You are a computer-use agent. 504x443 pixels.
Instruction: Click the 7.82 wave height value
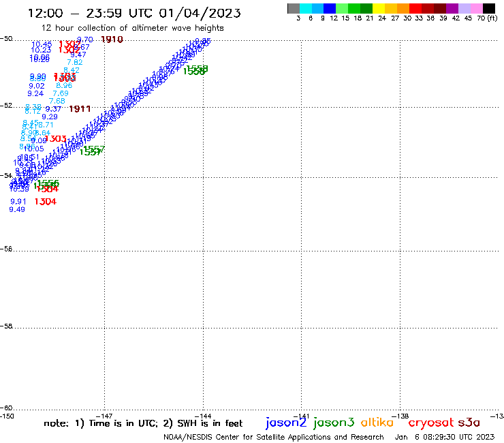coord(74,62)
